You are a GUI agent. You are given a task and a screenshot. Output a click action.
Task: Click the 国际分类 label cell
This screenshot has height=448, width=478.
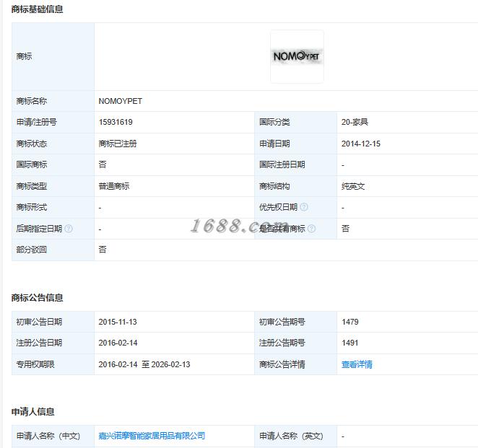295,122
